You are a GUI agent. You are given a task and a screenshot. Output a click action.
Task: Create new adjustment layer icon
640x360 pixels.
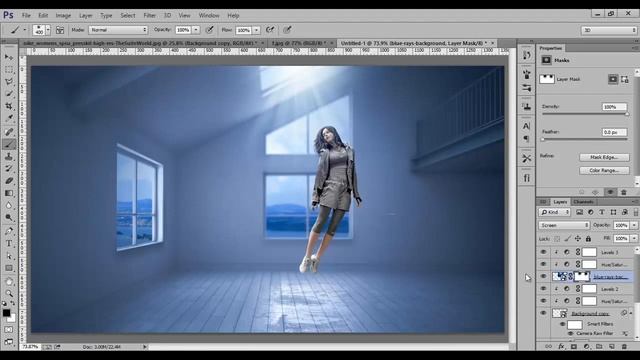(587, 346)
